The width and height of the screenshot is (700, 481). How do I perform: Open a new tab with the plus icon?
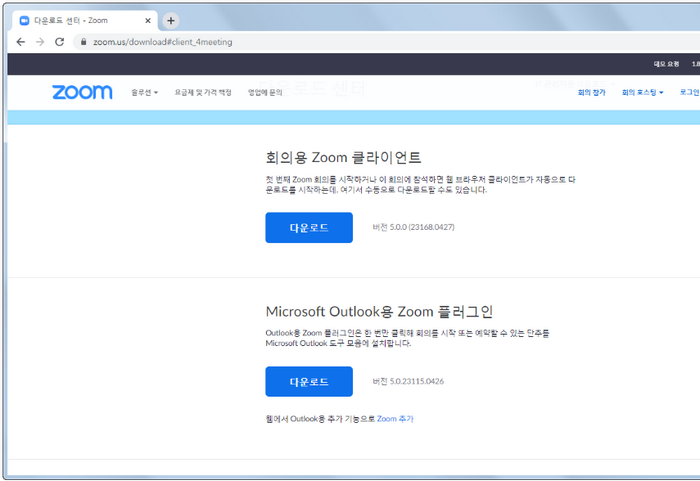(x=171, y=21)
